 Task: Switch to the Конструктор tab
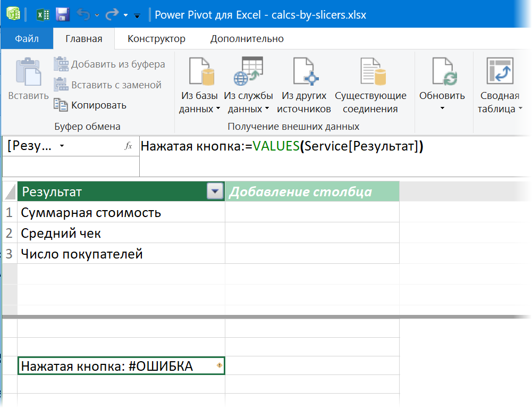coord(156,39)
